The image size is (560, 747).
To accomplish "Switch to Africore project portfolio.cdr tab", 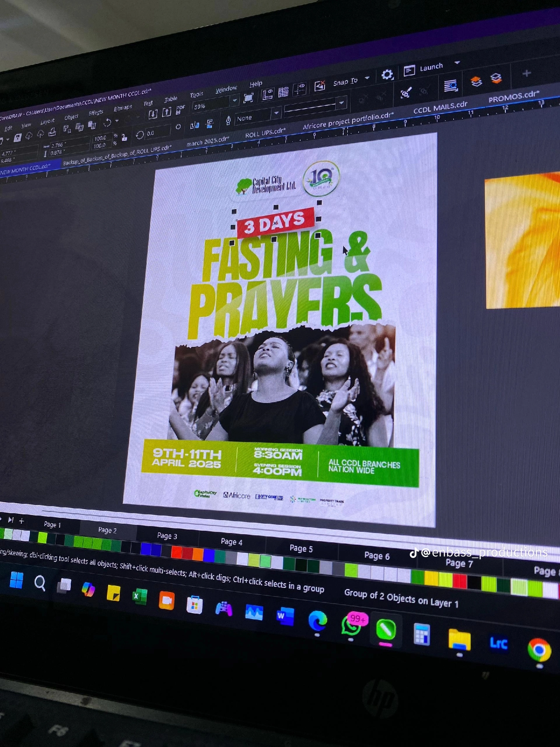I will 348,120.
